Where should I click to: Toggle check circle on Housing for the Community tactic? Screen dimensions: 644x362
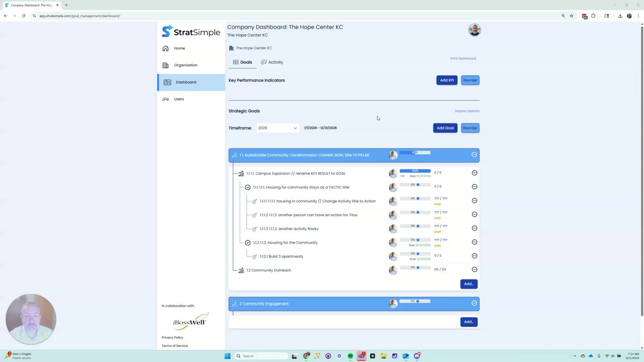click(248, 243)
